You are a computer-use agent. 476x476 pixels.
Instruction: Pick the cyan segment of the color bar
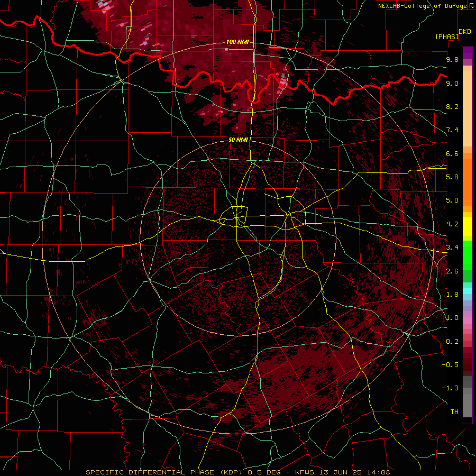[467, 291]
